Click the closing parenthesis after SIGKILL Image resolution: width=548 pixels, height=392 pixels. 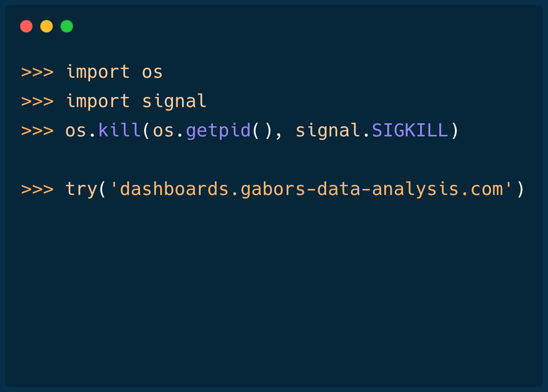(454, 131)
